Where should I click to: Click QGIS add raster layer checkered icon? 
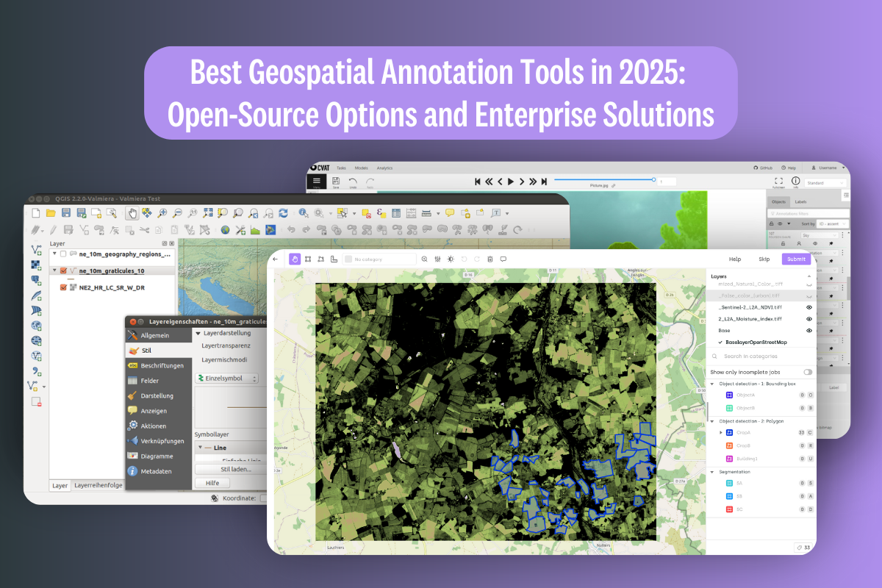[x=35, y=265]
